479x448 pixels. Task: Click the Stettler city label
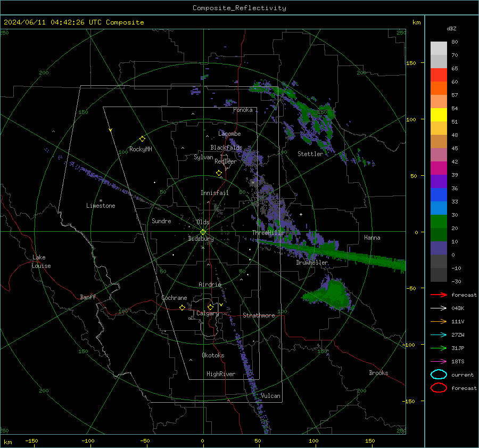310,154
